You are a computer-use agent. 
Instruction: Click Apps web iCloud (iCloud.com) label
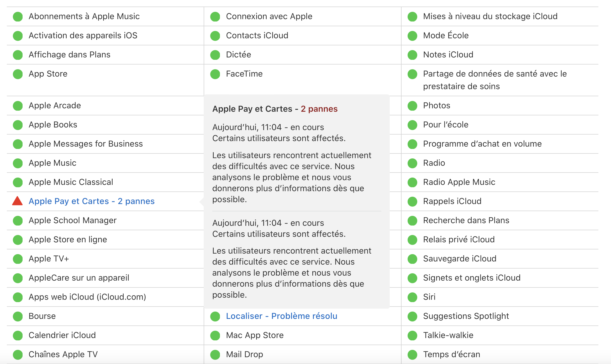pyautogui.click(x=87, y=297)
